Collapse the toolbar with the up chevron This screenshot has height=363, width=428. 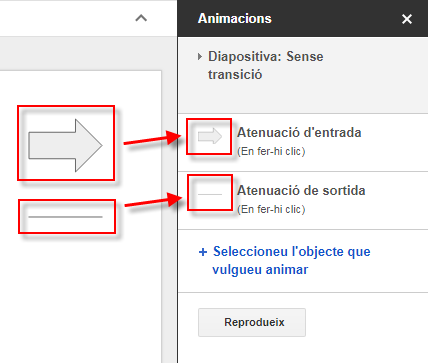pos(141,18)
